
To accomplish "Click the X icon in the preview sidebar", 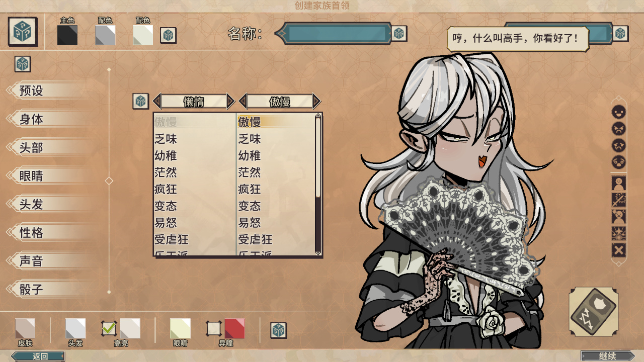I will [619, 250].
